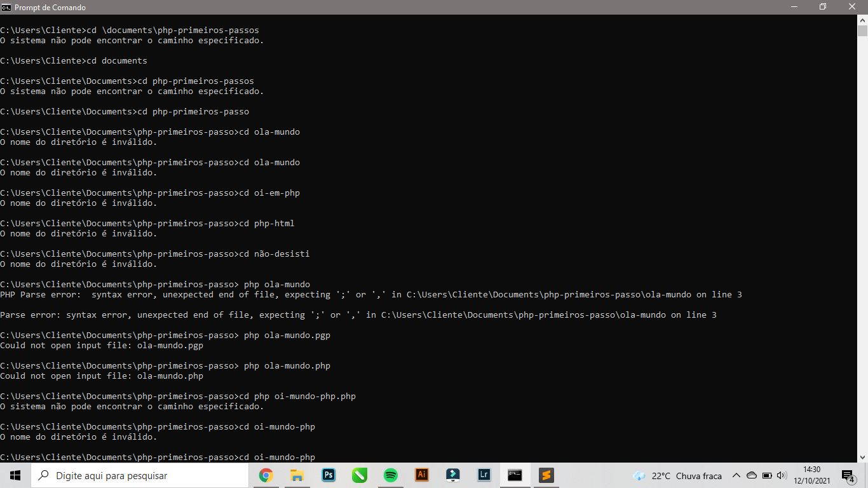Screen dimensions: 868x488
Task: Open Sublime Text from the taskbar
Action: (x=546, y=475)
